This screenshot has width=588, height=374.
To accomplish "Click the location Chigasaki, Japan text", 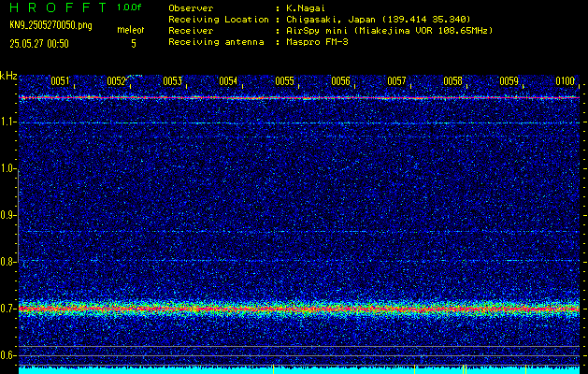I will (378, 19).
